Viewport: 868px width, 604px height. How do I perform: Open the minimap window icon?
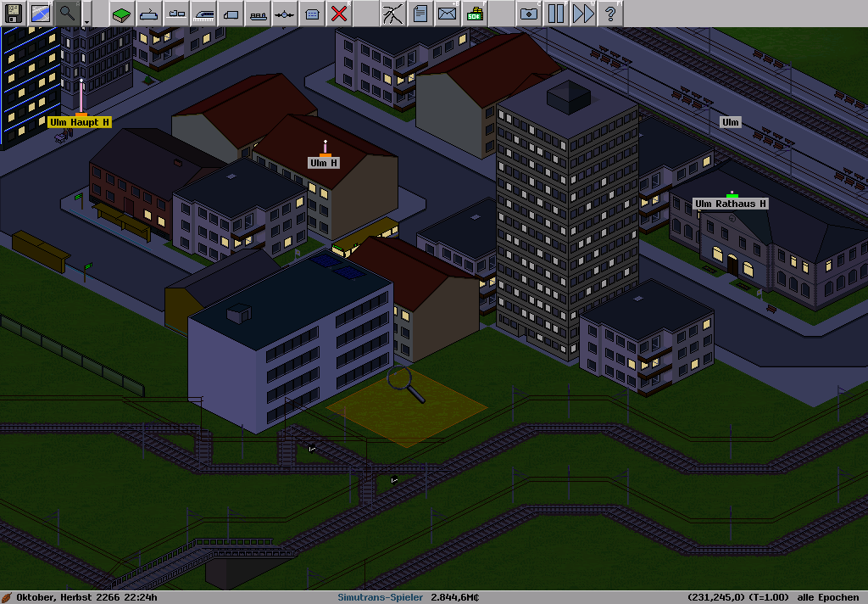pyautogui.click(x=40, y=13)
